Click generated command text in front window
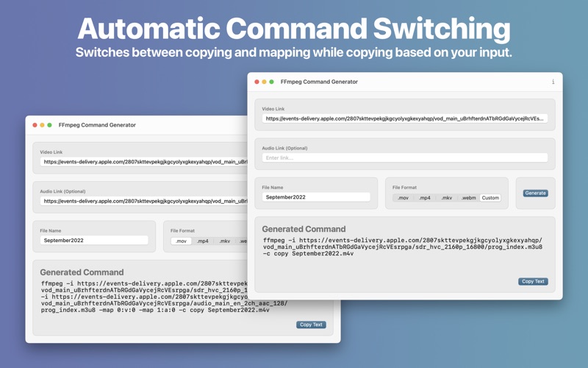 coord(402,247)
